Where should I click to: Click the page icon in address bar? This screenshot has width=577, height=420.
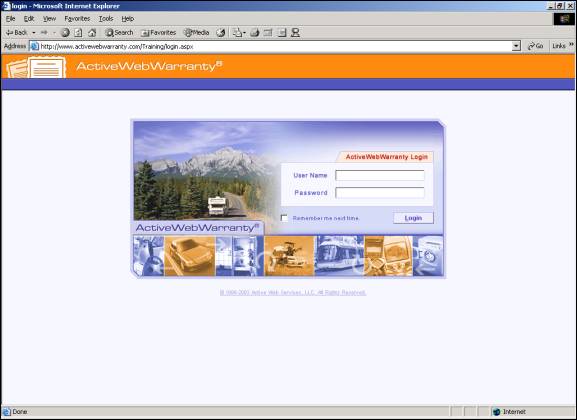35,46
